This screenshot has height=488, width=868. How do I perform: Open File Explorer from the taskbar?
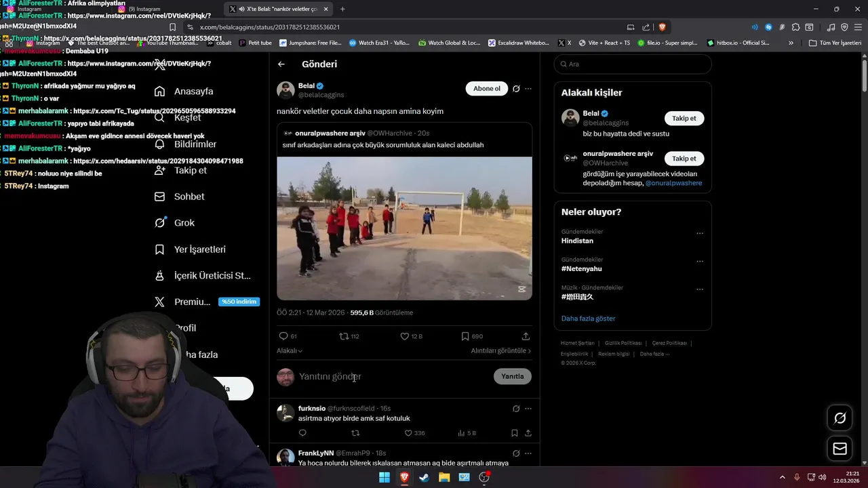pos(444,477)
